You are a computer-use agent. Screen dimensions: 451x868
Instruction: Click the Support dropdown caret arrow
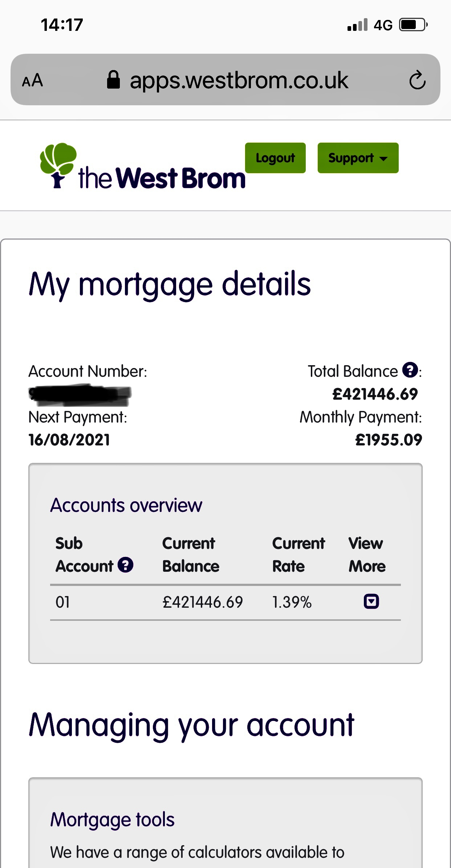click(x=383, y=159)
